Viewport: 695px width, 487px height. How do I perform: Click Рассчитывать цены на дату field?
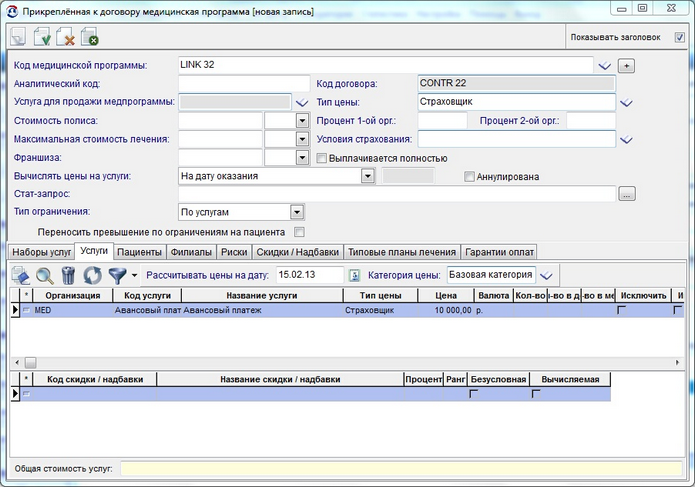point(310,275)
